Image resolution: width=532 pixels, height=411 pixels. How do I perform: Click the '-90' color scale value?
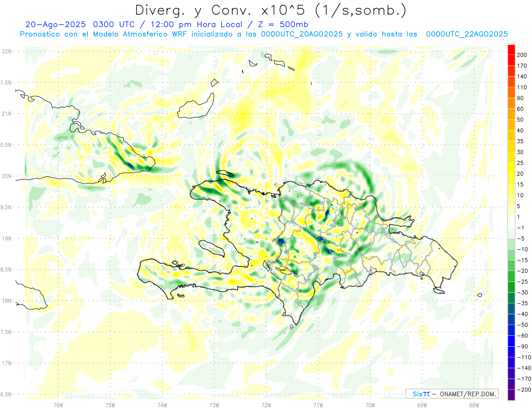[x=523, y=346]
